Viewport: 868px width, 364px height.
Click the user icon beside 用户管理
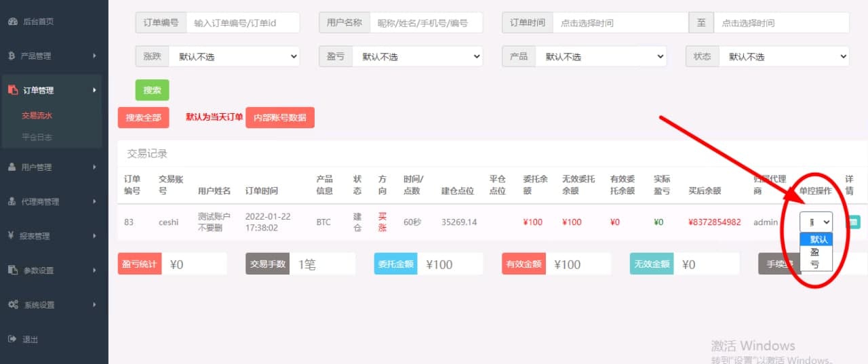pos(12,167)
